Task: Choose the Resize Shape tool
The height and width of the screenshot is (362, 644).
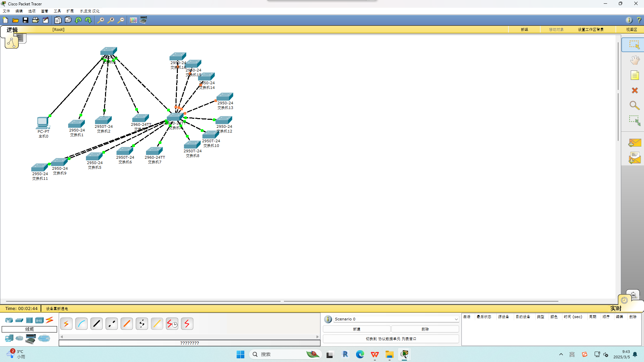Action: 635,120
